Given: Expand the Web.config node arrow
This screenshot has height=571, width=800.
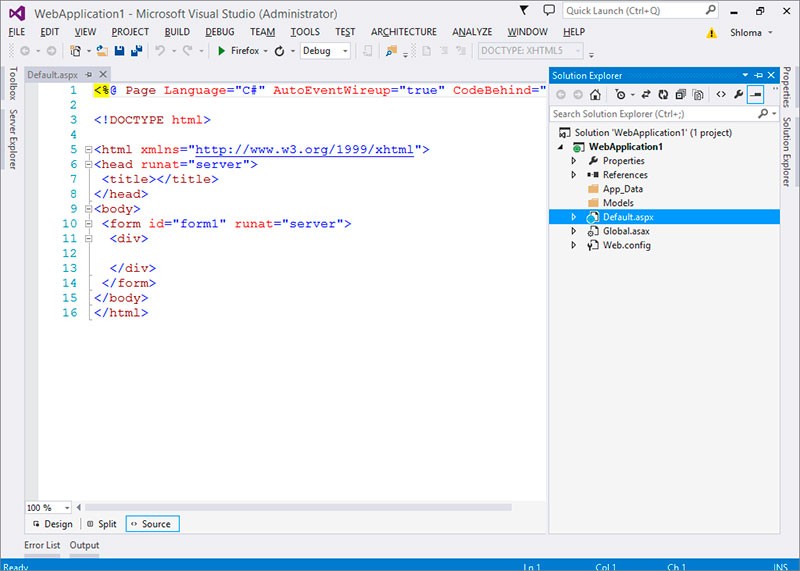Looking at the screenshot, I should click(x=573, y=245).
